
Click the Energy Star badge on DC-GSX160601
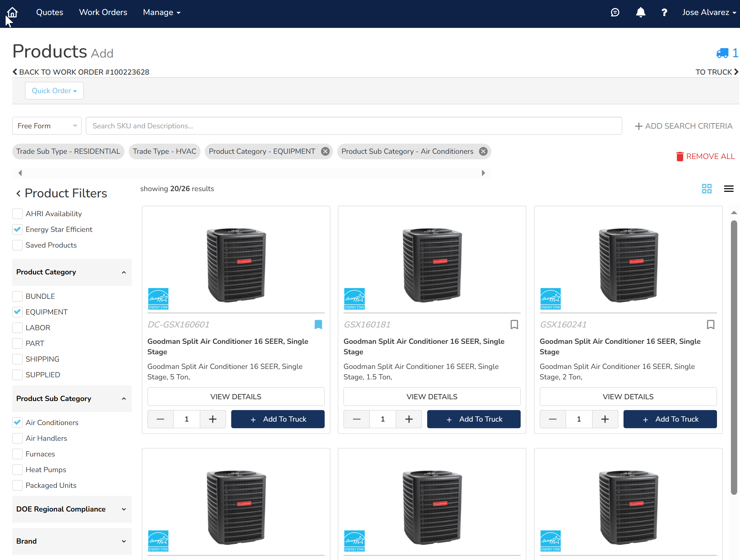point(158,299)
